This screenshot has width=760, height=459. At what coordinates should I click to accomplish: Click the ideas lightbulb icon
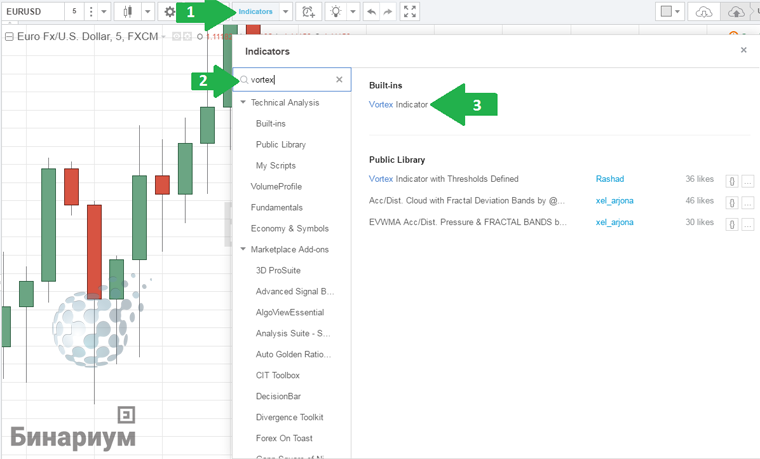tap(335, 12)
